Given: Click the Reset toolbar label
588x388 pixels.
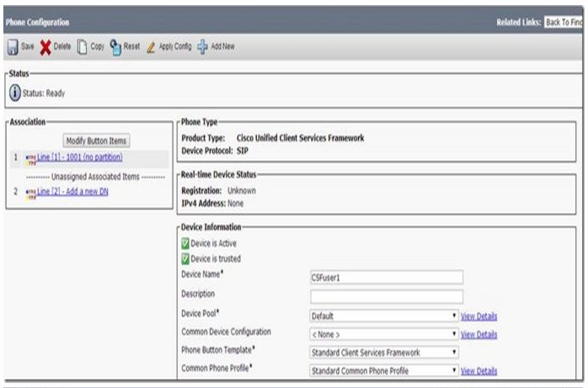Looking at the screenshot, I should click(x=131, y=46).
